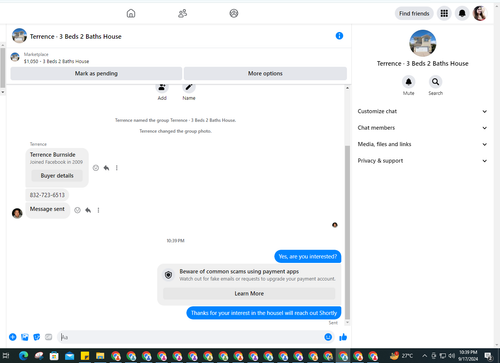
Task: Click the chat header house avatar
Action: 19,36
